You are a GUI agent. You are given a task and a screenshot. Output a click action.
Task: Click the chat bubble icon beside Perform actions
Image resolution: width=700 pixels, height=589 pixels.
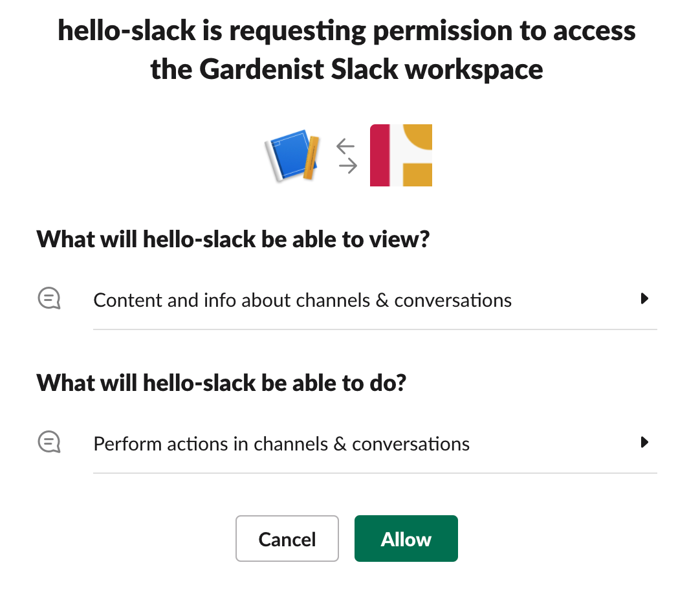[x=49, y=442]
